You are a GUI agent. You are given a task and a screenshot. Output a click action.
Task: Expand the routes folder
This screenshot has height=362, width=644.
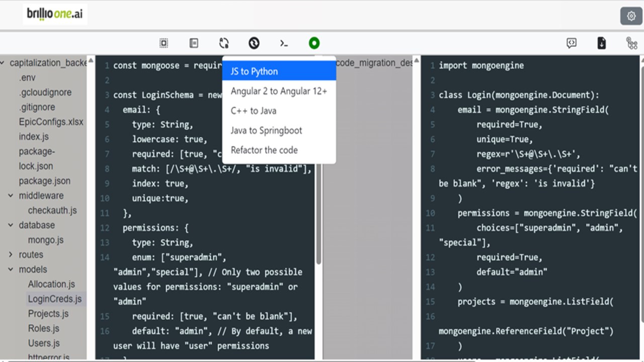[x=11, y=255]
